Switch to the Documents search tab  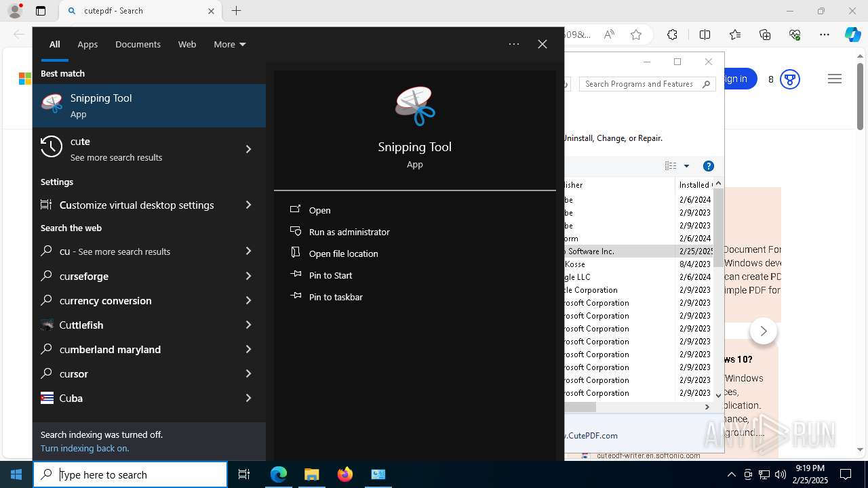coord(138,44)
